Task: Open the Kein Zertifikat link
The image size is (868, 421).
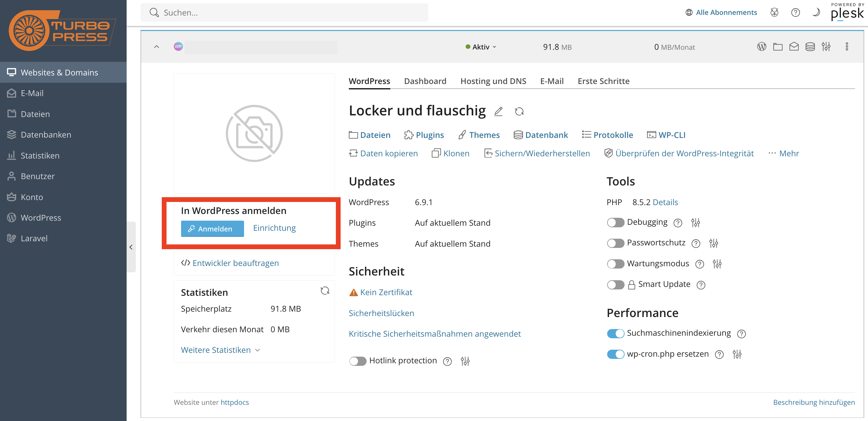Action: click(386, 292)
